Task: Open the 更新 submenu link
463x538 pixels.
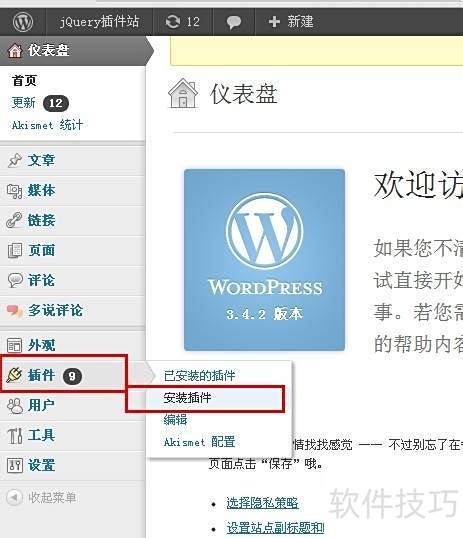Action: 24,103
